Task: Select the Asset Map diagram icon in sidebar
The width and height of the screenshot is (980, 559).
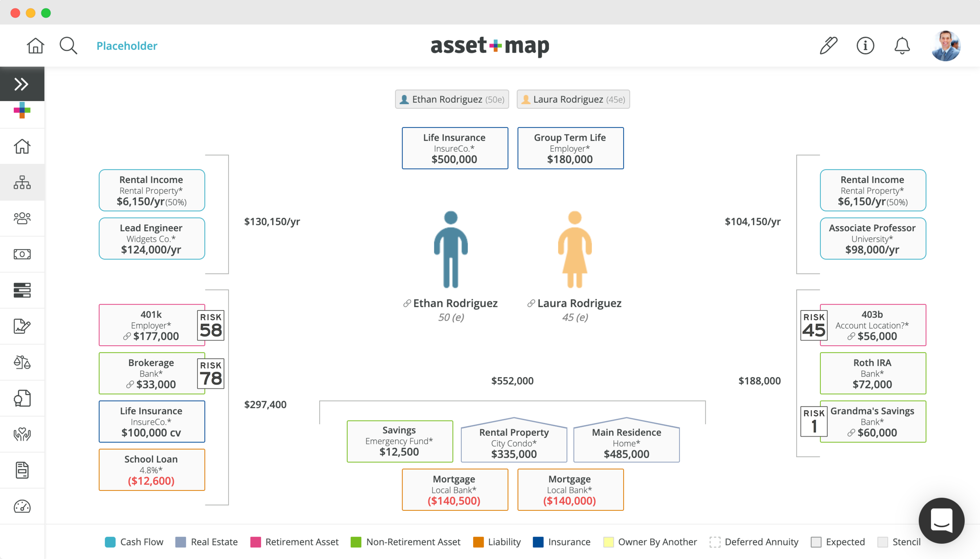Action: (x=22, y=182)
